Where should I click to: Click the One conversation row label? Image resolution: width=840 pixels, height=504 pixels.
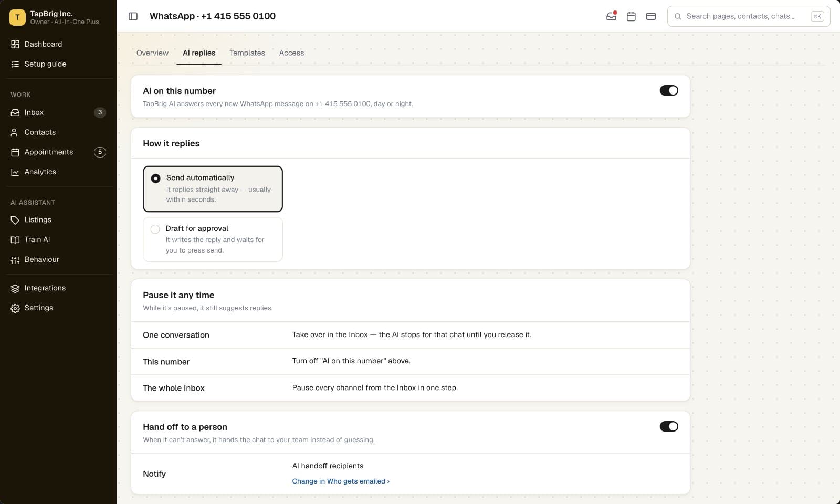click(176, 335)
